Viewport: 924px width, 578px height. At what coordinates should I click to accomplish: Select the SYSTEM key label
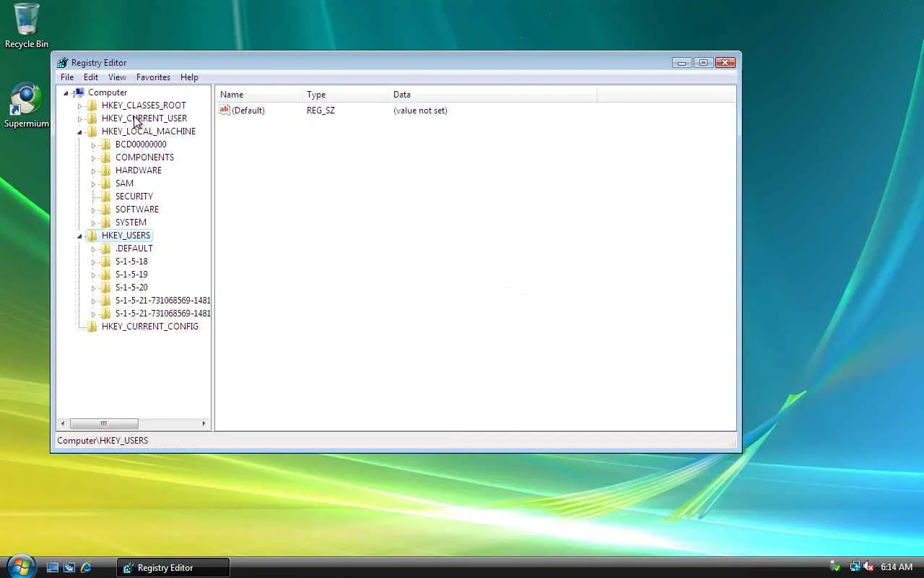tap(131, 223)
